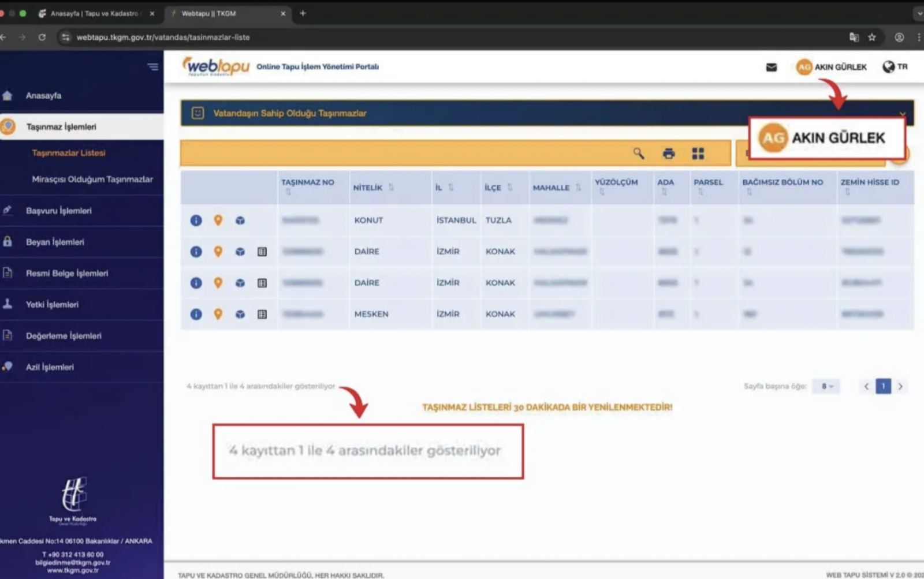924x579 pixels.
Task: Show map location for first İzmir DAİRE row
Action: pyautogui.click(x=218, y=252)
